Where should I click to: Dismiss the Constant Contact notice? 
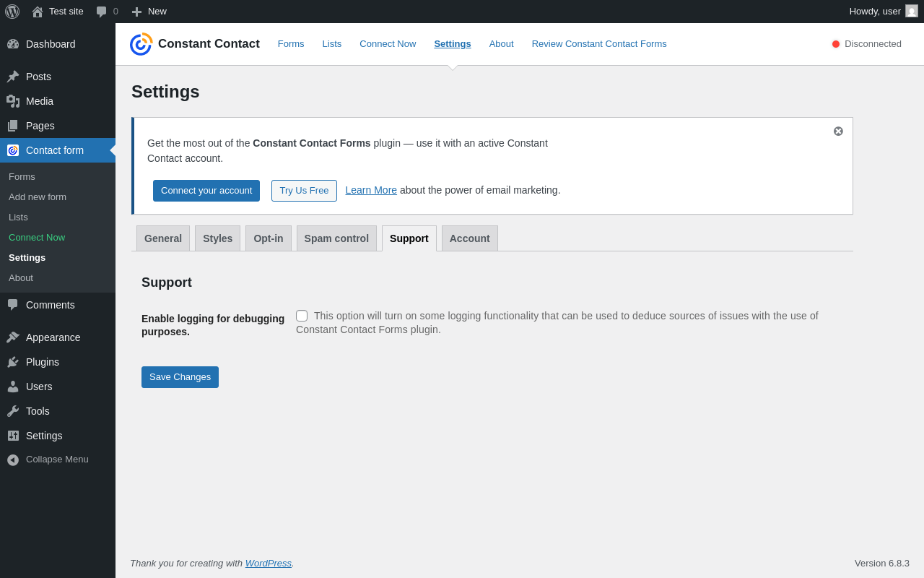[x=838, y=131]
